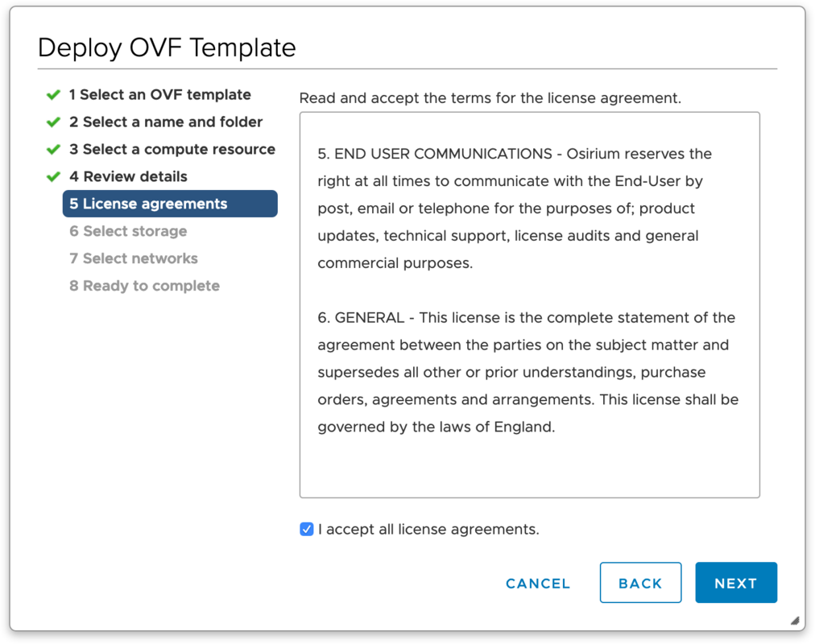
Task: Click inside the license agreement text box
Action: 529,306
